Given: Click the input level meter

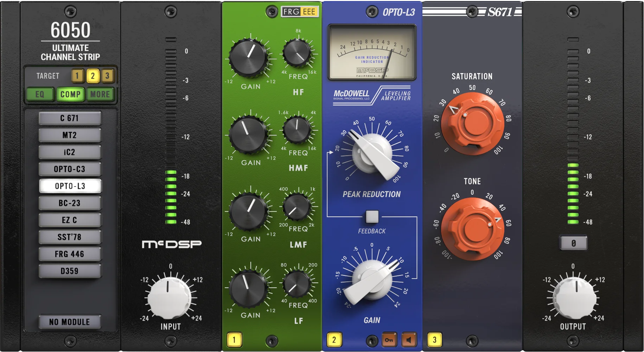Looking at the screenshot, I should [x=171, y=131].
